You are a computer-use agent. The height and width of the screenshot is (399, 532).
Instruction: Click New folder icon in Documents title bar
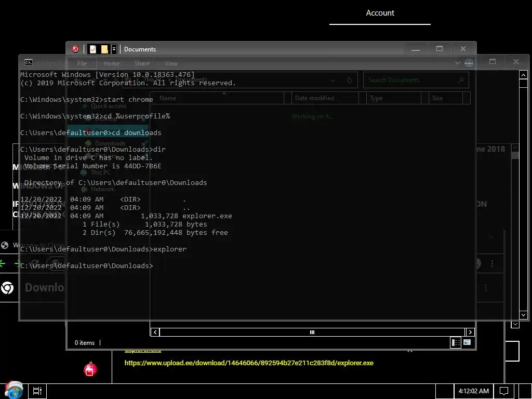104,49
